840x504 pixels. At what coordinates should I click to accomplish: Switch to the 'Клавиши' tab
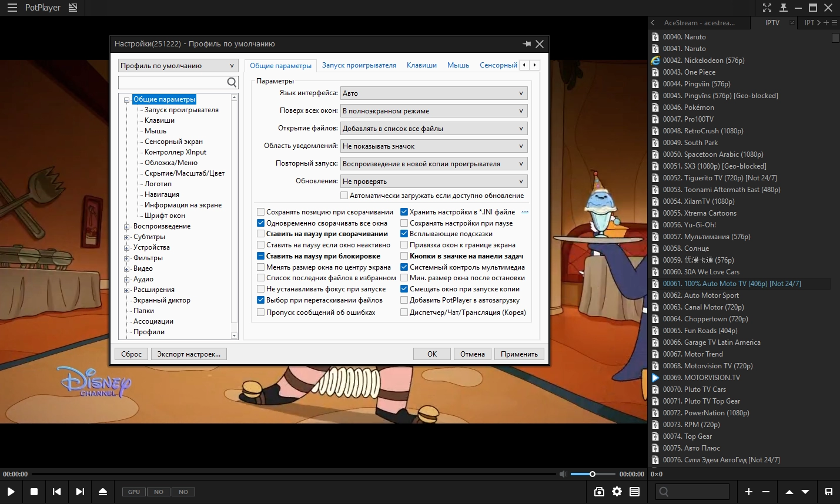(421, 65)
